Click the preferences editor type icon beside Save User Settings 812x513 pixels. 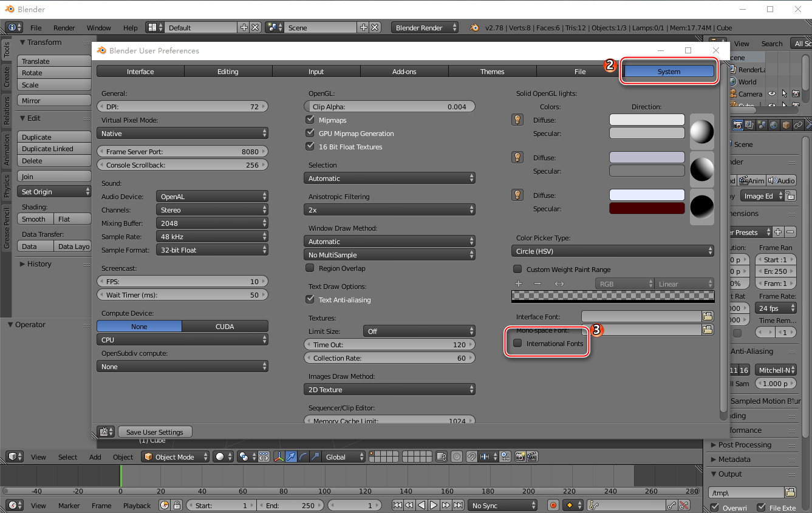tap(105, 432)
